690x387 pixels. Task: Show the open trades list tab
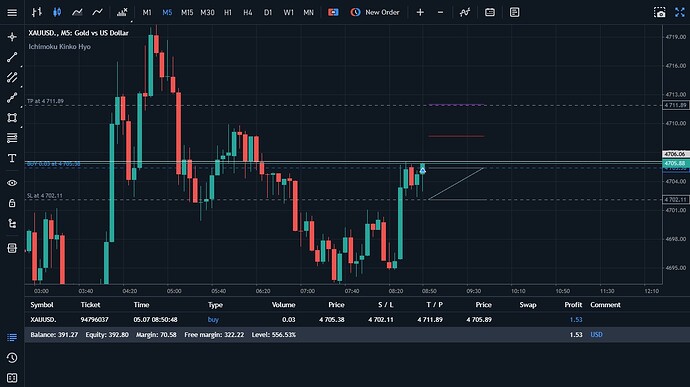point(12,337)
